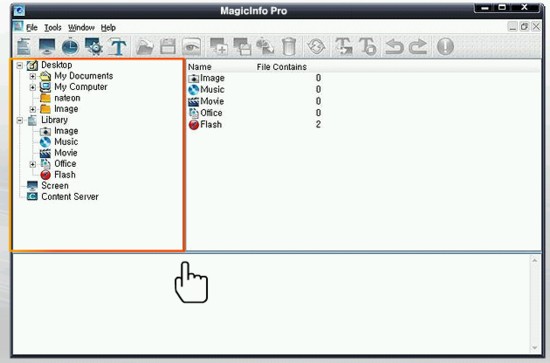Select the Office row in file list

pyautogui.click(x=254, y=113)
